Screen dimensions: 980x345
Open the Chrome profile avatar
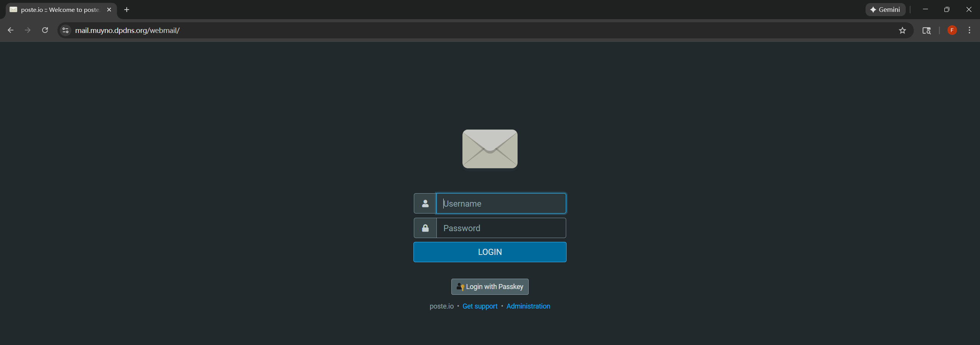[952, 30]
